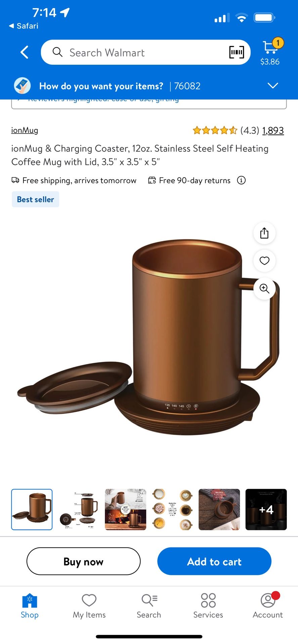Viewport: 298px width, 644px height.
Task: Tap the magnifier zoom icon on image
Action: click(264, 288)
